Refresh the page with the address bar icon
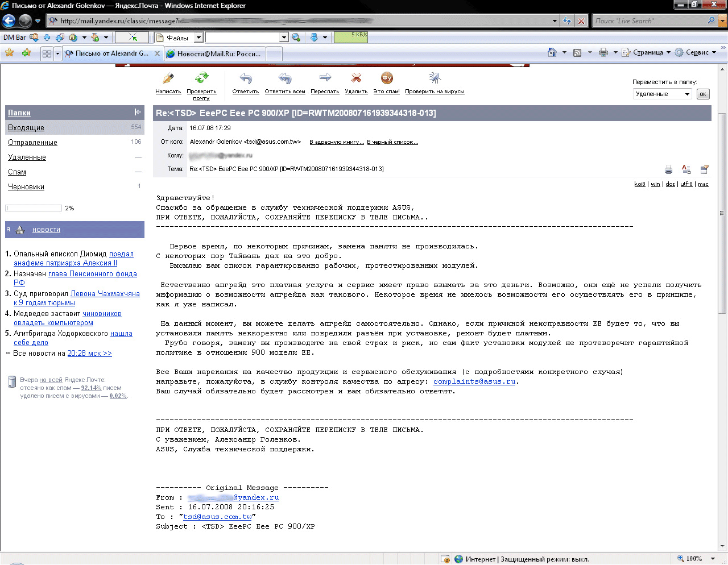The image size is (728, 565). [567, 21]
